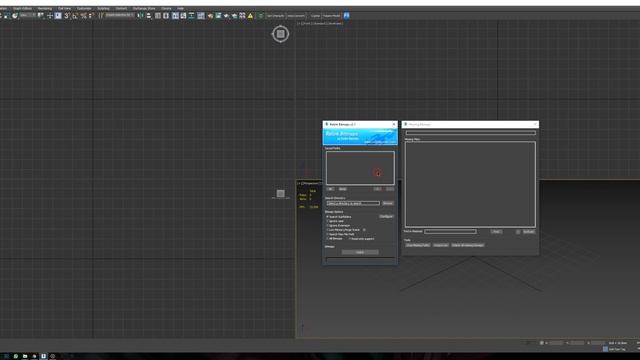Open the Perspective viewport [+] menu

click(299, 183)
